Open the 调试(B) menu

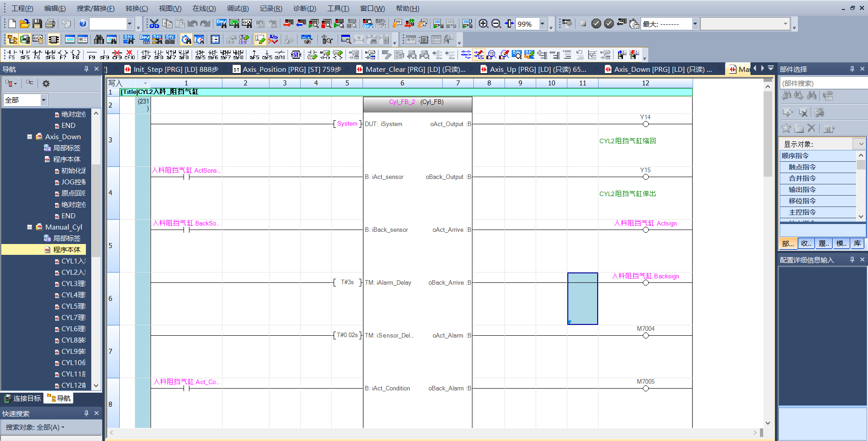(x=237, y=9)
